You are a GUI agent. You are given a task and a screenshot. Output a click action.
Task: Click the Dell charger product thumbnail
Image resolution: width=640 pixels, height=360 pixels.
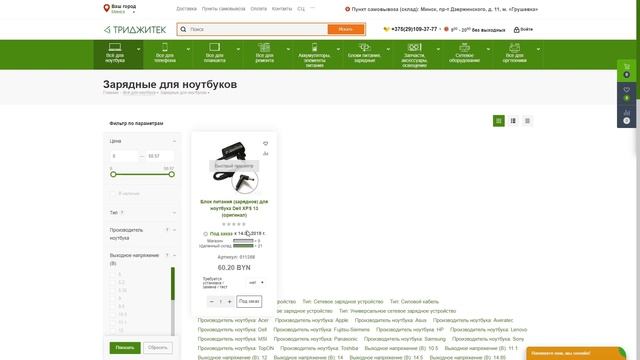click(x=235, y=167)
